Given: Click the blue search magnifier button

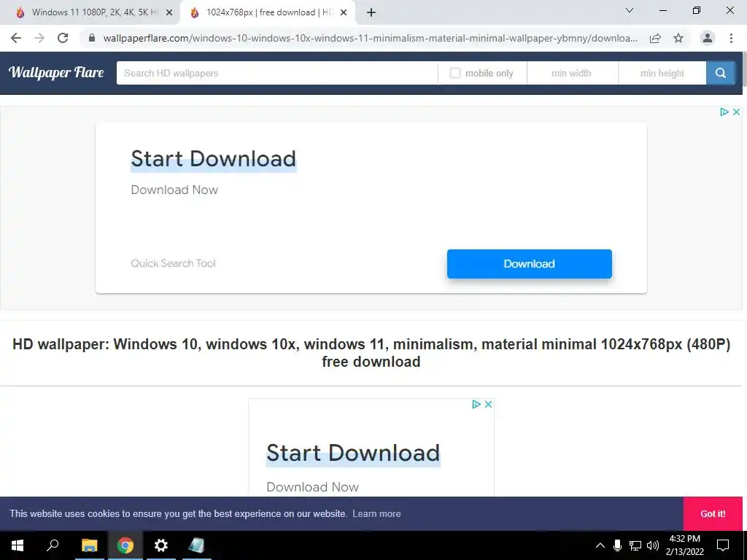Looking at the screenshot, I should point(720,73).
